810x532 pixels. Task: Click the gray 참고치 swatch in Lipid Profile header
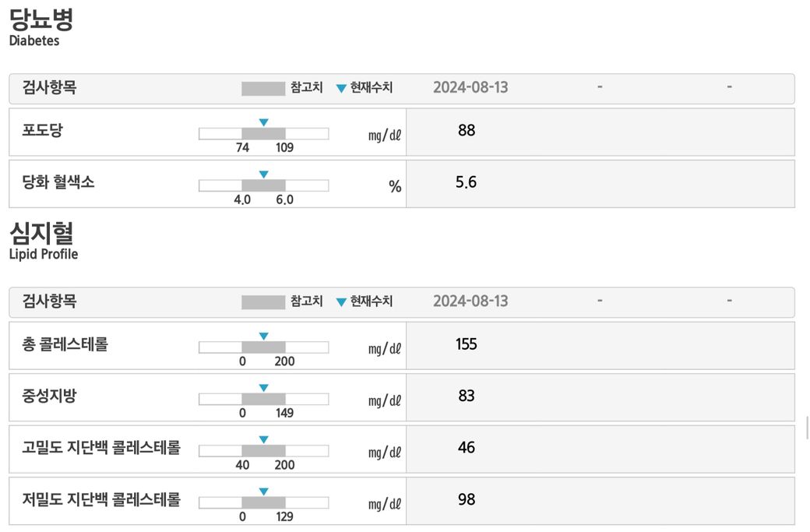pyautogui.click(x=263, y=302)
